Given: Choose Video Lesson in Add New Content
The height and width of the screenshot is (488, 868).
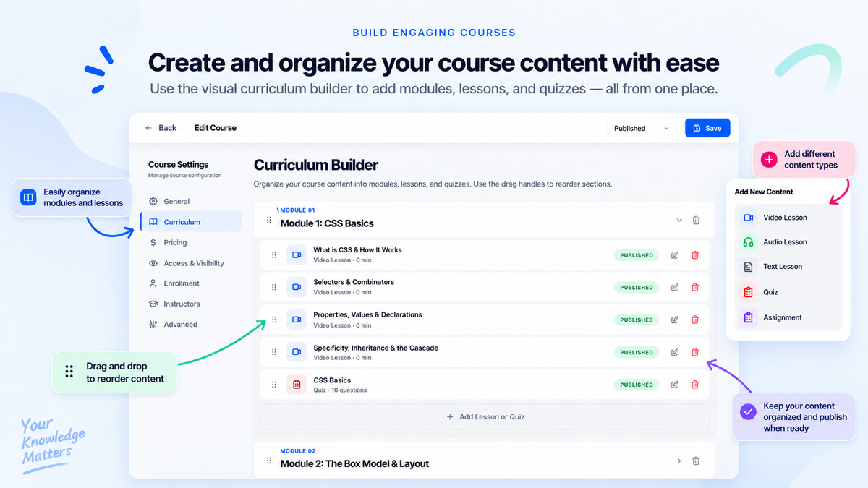Looking at the screenshot, I should click(788, 218).
